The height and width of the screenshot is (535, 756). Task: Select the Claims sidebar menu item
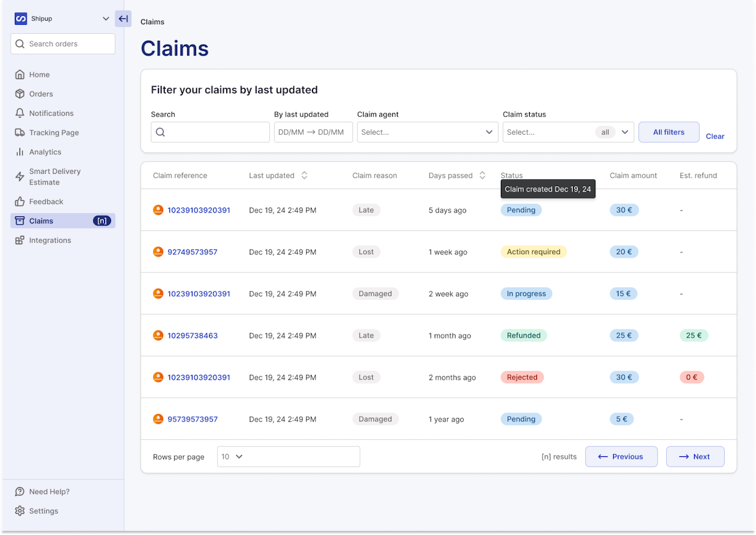(63, 221)
